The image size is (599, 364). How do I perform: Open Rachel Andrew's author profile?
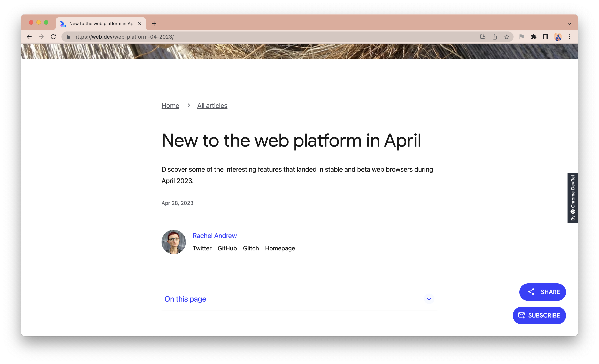[x=215, y=236]
